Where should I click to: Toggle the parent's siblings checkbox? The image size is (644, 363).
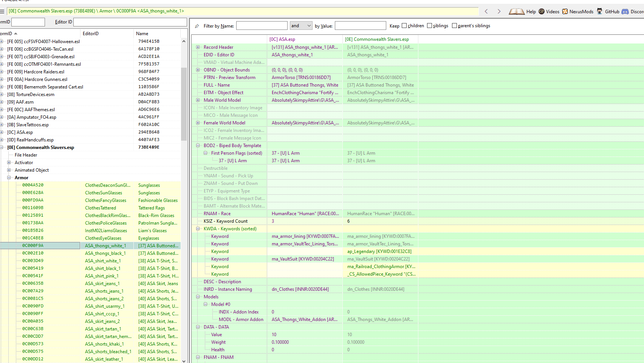coord(455,26)
